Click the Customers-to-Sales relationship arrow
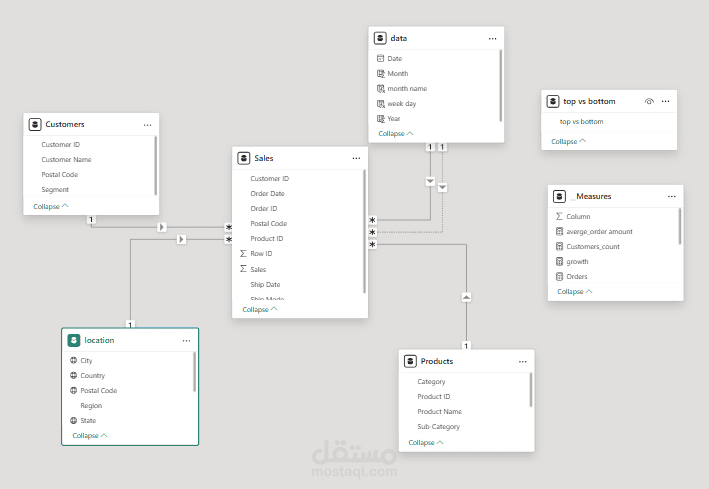The height and width of the screenshot is (489, 709). click(161, 227)
